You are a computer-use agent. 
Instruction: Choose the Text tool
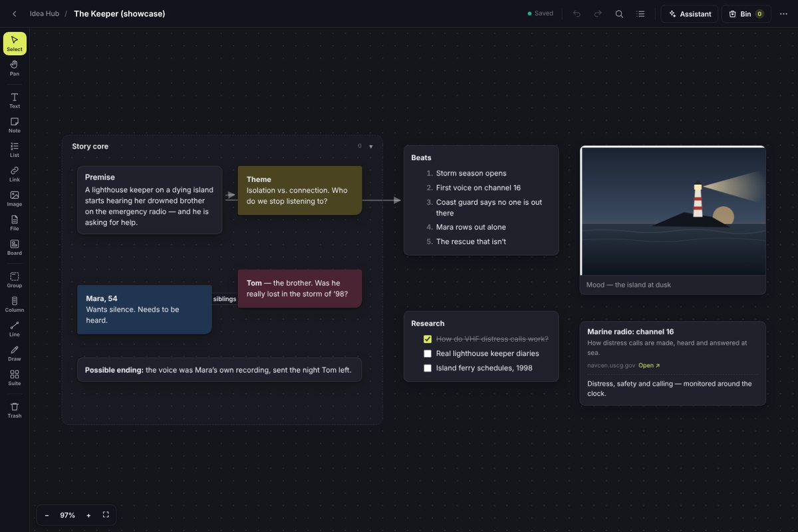[15, 100]
